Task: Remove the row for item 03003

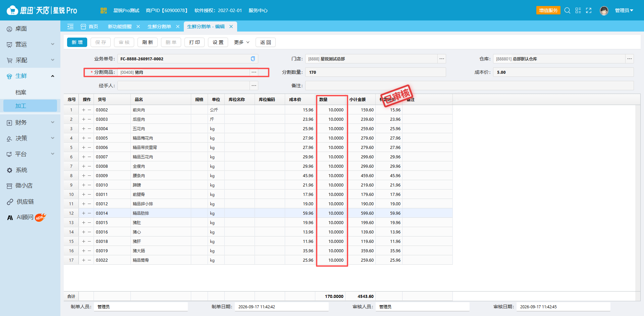Action: click(90, 119)
